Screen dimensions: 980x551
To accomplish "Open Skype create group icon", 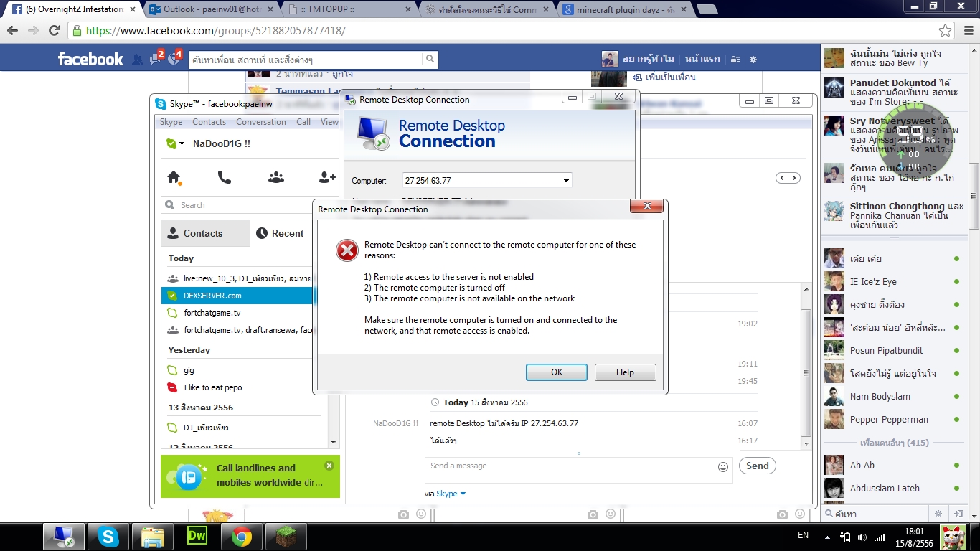I will pos(276,177).
